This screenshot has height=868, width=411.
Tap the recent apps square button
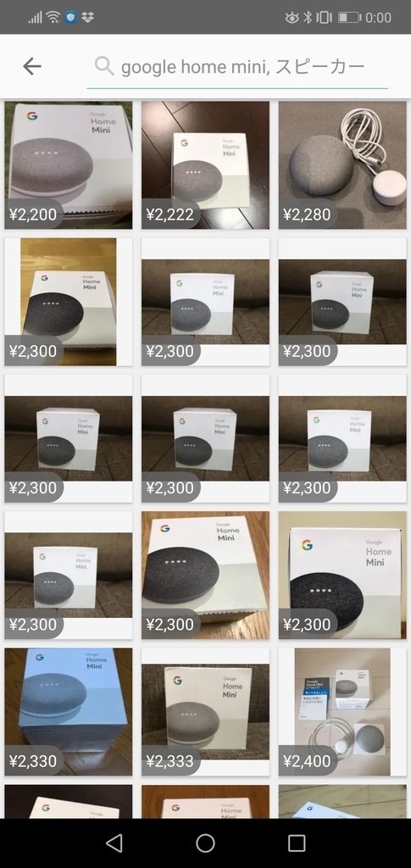coord(297,843)
